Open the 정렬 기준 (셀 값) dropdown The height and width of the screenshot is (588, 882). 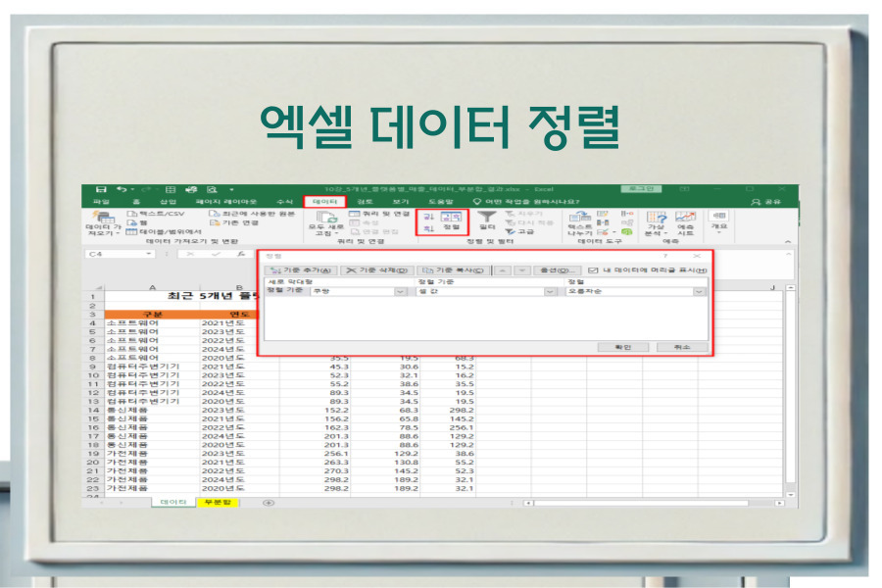click(550, 291)
